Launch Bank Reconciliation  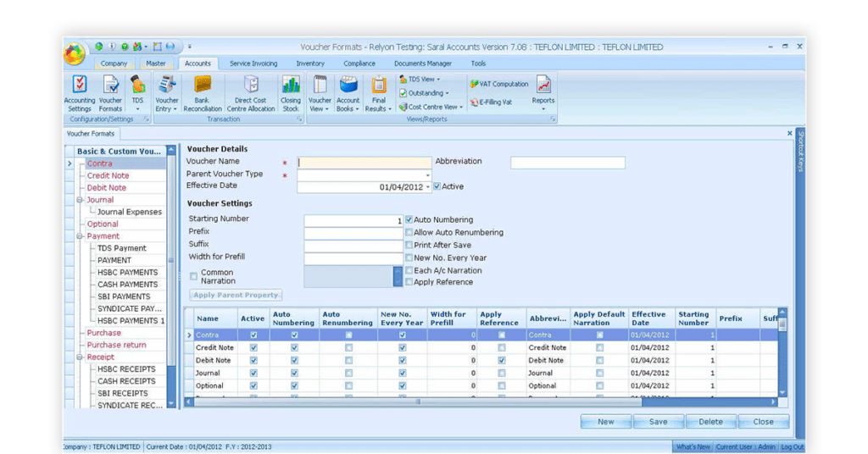click(x=202, y=93)
